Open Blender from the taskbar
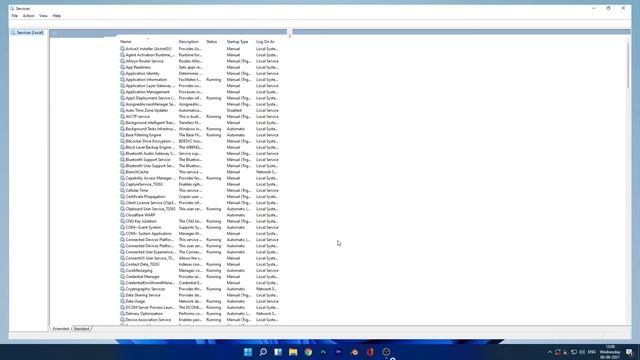640x360 pixels. coord(354,352)
